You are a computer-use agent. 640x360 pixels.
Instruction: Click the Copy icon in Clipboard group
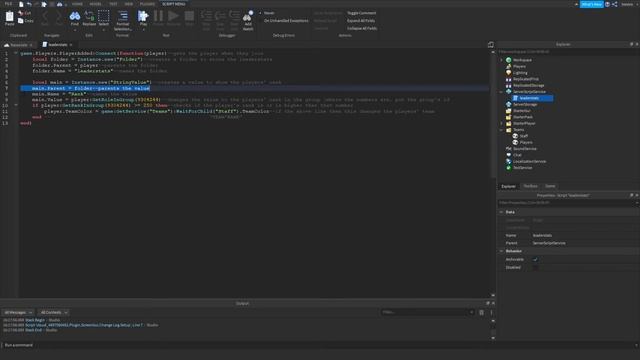tap(21, 20)
